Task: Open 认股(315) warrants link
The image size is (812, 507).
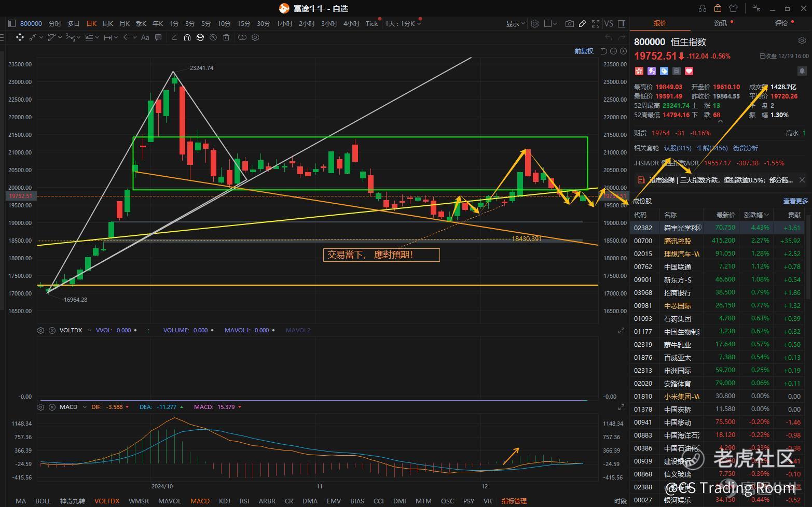Action: click(678, 148)
